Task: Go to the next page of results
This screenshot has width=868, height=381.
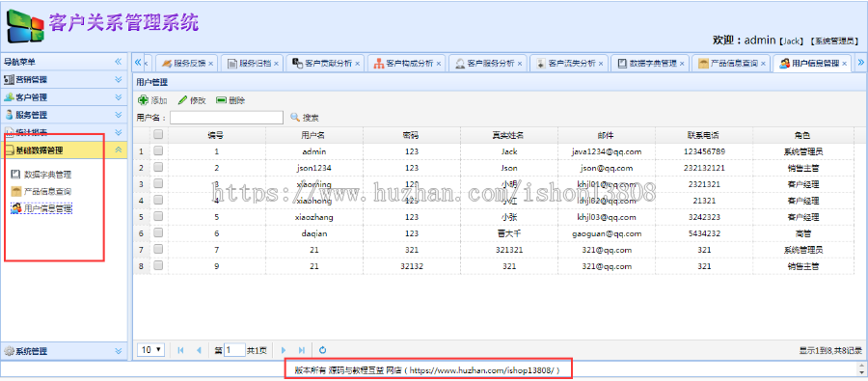Action: tap(284, 350)
